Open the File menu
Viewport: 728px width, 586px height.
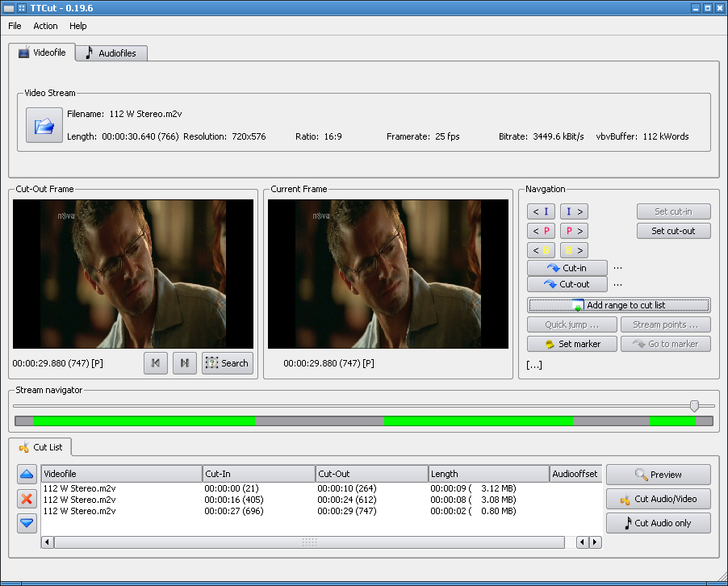click(x=15, y=26)
